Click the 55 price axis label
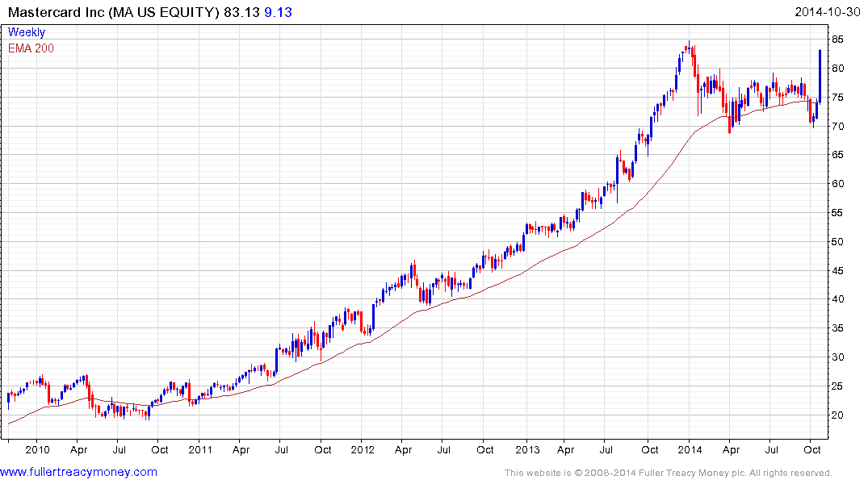This screenshot has height=484, width=868. coord(837,212)
